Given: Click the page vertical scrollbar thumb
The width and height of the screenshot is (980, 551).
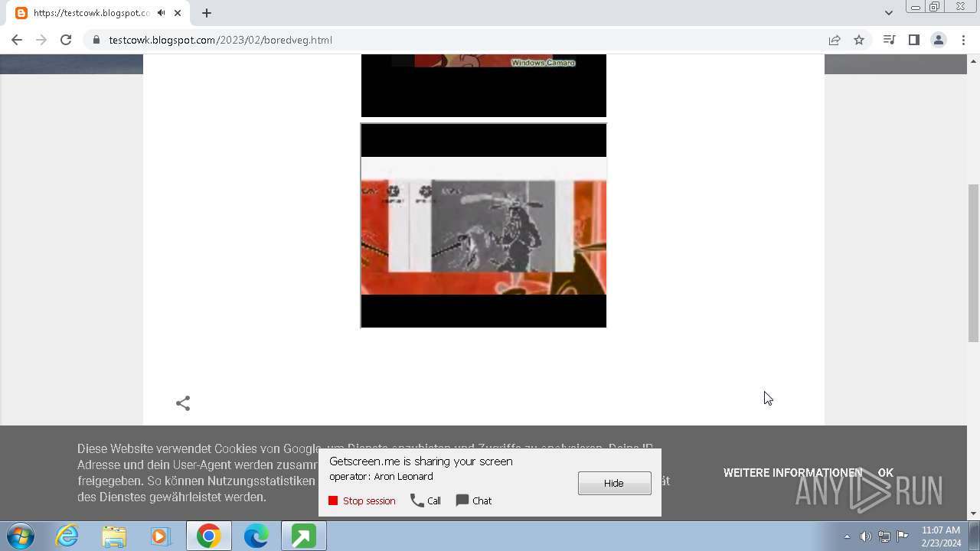Looking at the screenshot, I should 973,263.
